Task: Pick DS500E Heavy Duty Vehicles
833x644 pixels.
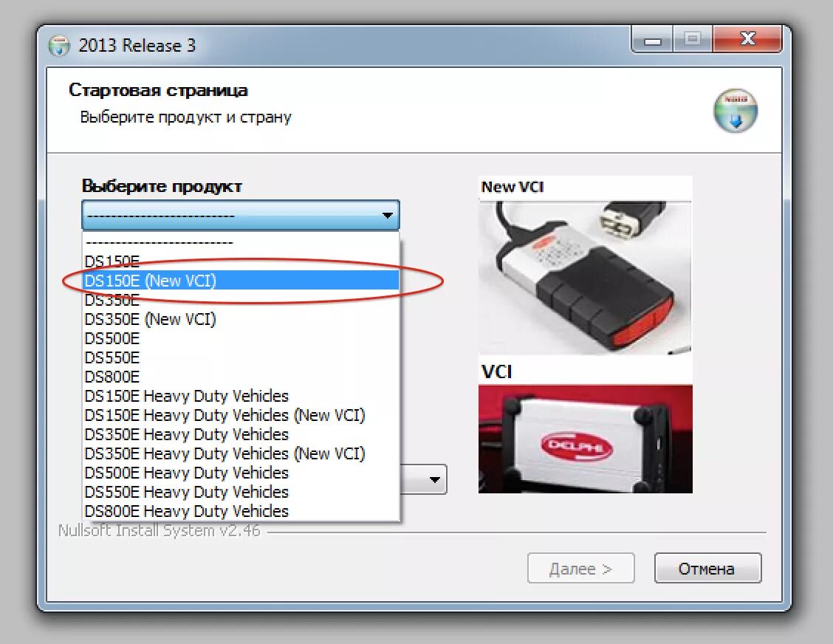Action: coord(241,473)
